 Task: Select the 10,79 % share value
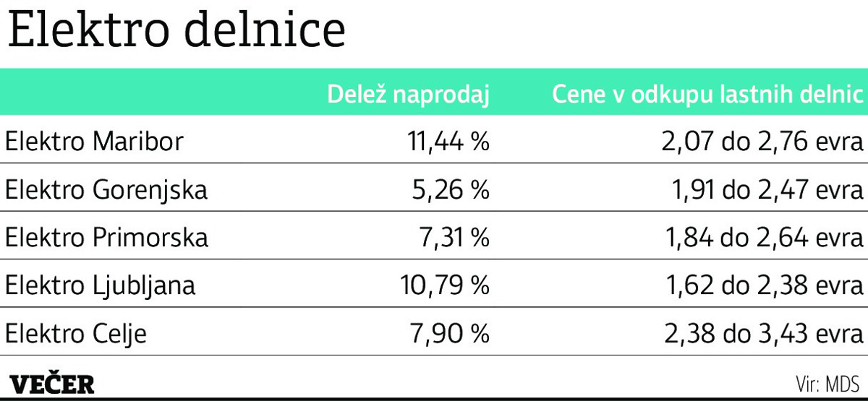tap(445, 286)
